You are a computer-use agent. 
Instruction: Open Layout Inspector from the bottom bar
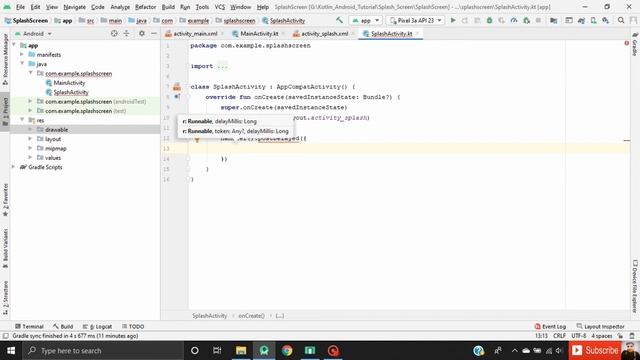click(600, 327)
